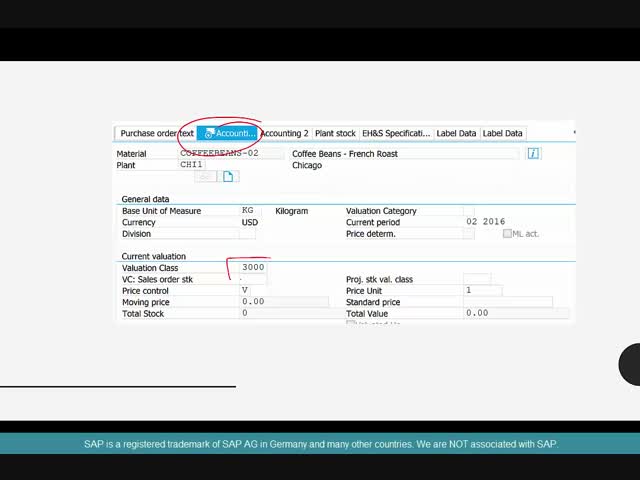Click the Plant field CHI1
640x480 pixels.
point(192,164)
